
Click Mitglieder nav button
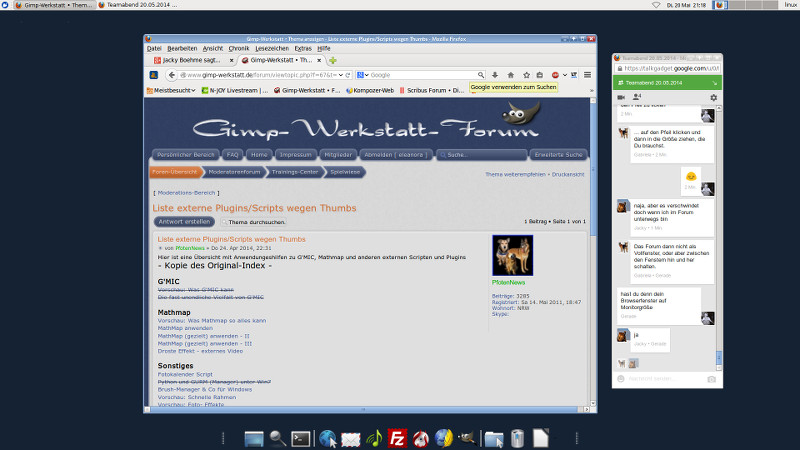click(x=338, y=155)
